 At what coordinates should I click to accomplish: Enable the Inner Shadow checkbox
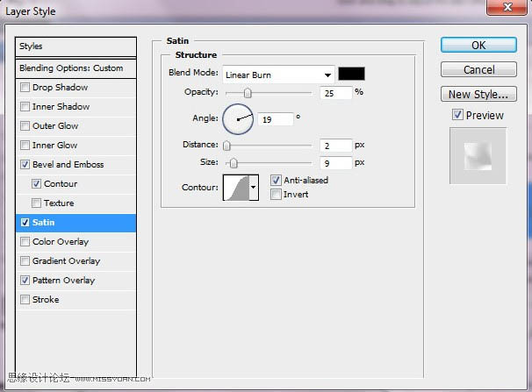(x=25, y=107)
